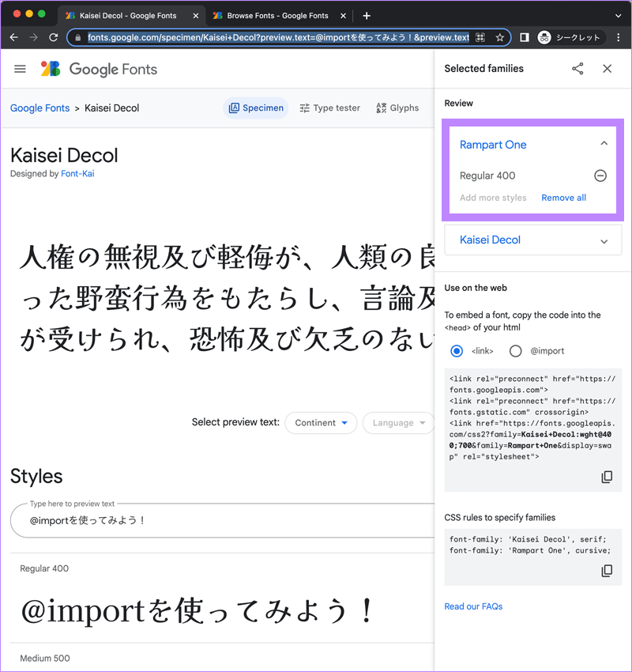Open the Read our FAQs link
This screenshot has width=632, height=672.
473,606
